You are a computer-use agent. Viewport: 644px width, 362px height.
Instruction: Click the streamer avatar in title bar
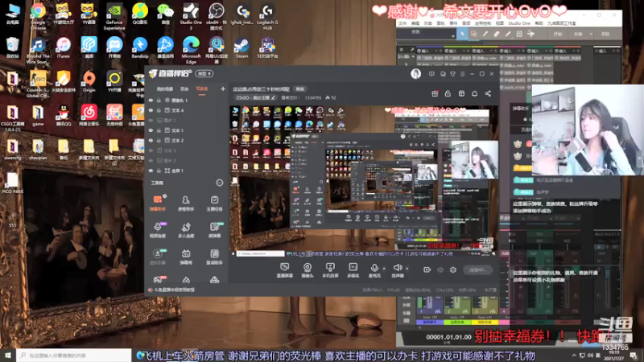(x=415, y=74)
